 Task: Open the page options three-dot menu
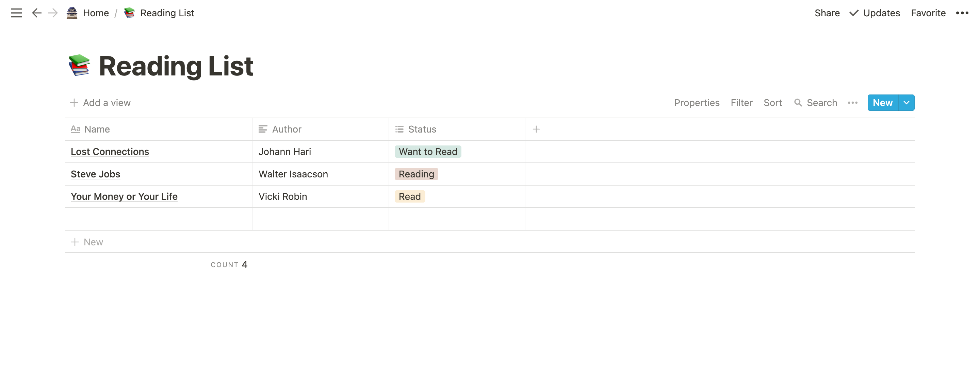click(x=962, y=13)
